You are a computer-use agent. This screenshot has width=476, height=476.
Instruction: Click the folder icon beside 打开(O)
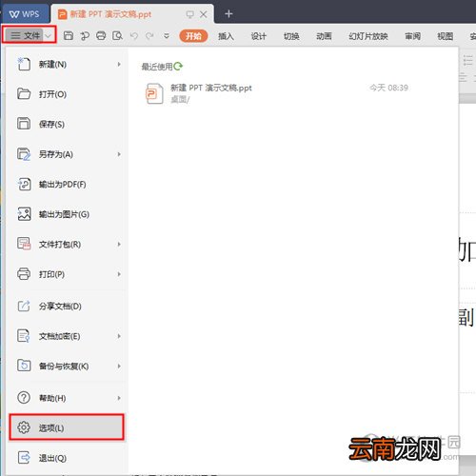pos(24,94)
